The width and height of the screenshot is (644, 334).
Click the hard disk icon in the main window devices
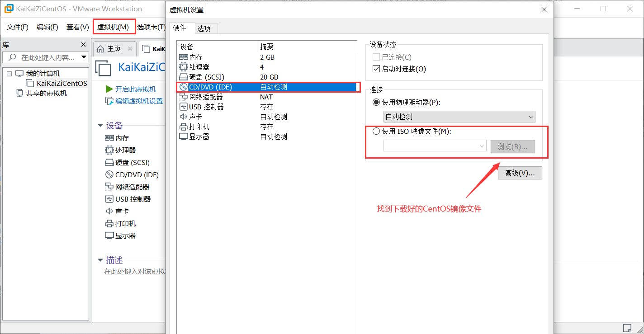click(109, 162)
